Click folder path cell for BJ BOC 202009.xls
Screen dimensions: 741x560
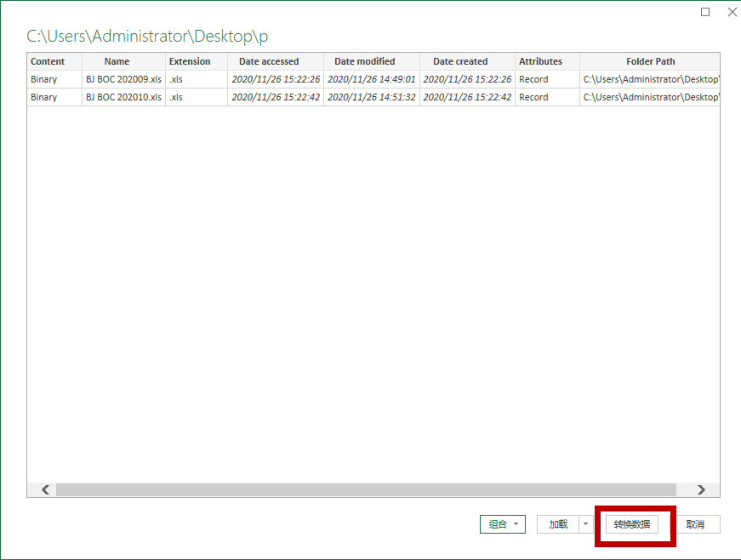[650, 79]
